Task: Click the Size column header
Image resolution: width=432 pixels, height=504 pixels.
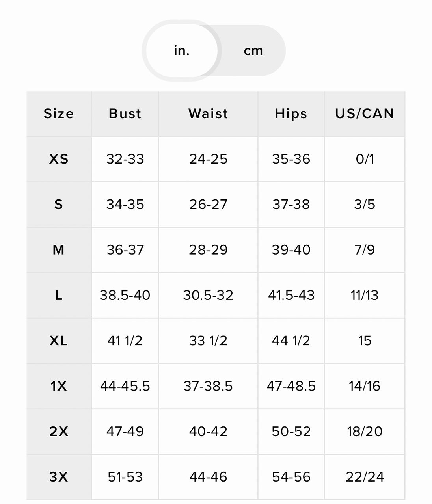Action: [59, 114]
